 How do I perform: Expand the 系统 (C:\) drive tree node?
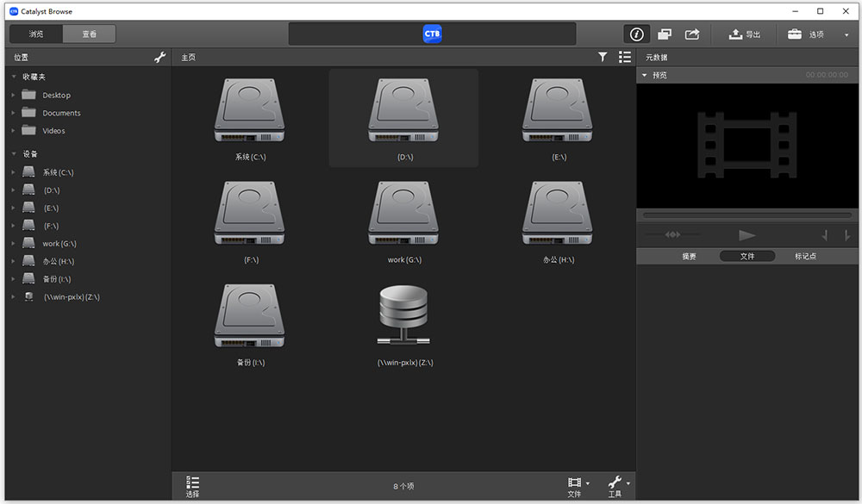tap(13, 172)
